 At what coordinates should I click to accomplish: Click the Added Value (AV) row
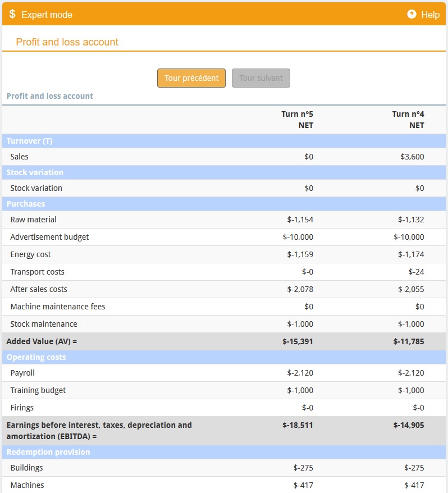(224, 341)
